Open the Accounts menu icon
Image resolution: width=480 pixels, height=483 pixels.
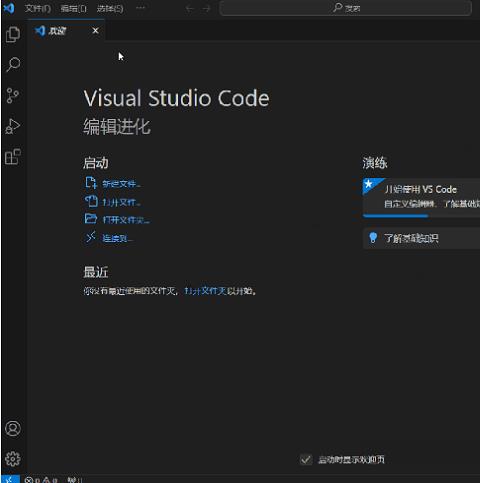tap(13, 428)
